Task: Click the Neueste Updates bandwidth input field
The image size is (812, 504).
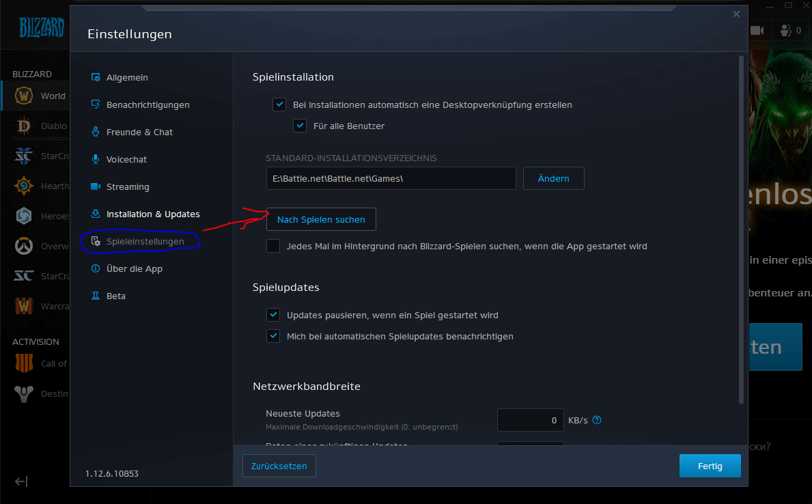Action: (530, 420)
